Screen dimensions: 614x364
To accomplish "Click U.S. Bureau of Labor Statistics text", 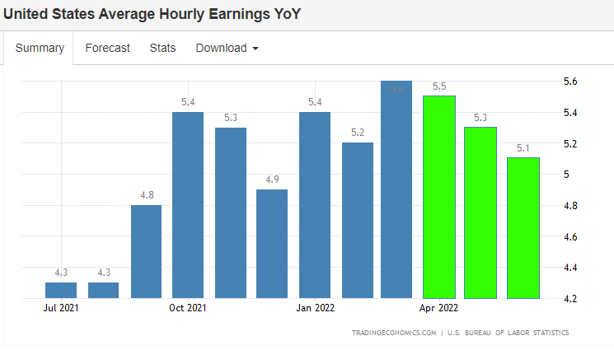I will click(509, 334).
